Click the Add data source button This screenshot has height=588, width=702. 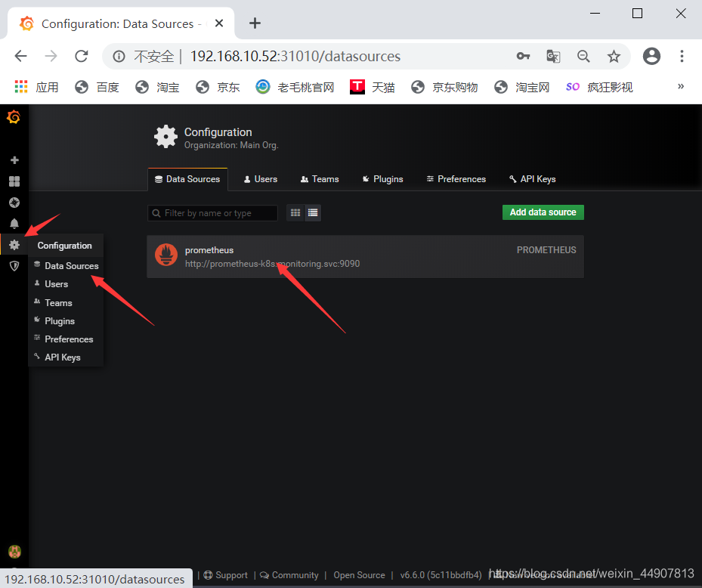543,212
